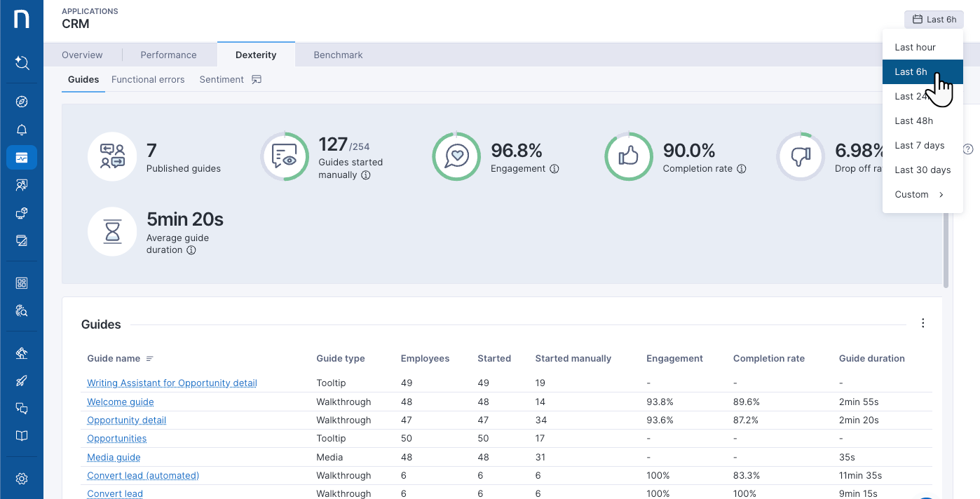Select Last 7 days timeframe option

point(919,145)
